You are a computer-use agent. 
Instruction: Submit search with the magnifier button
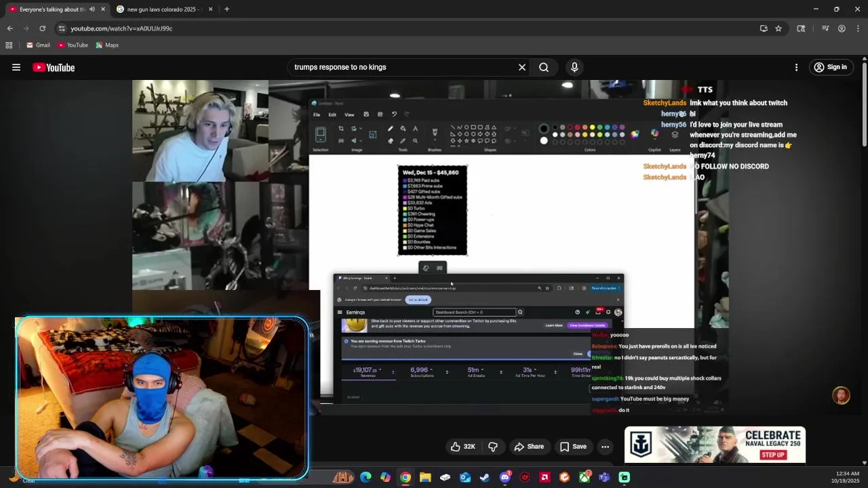click(x=544, y=67)
